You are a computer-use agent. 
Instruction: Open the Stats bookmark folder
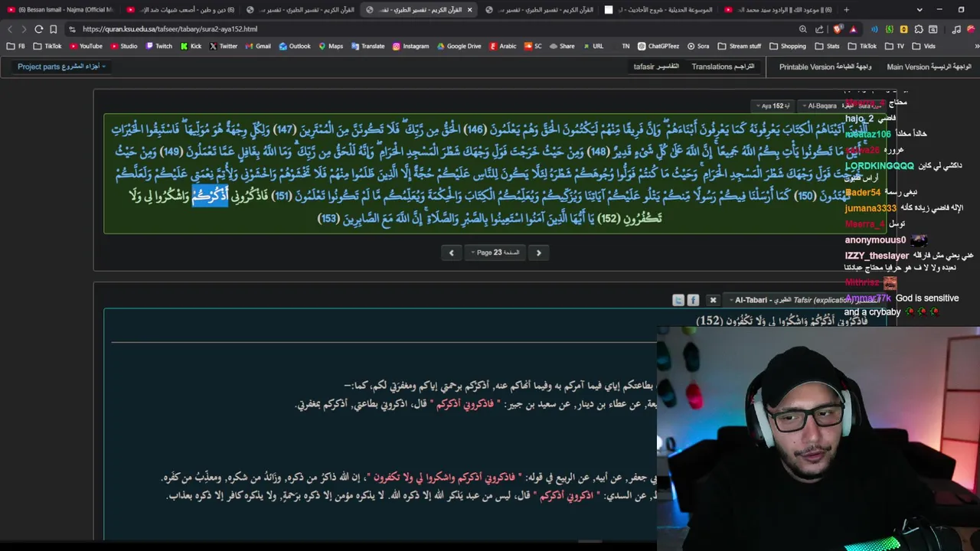pyautogui.click(x=828, y=46)
